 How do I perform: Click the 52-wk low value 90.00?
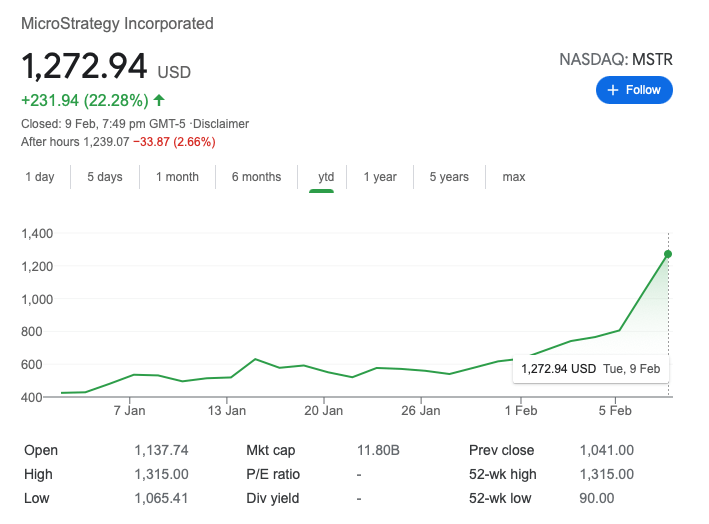coord(597,498)
